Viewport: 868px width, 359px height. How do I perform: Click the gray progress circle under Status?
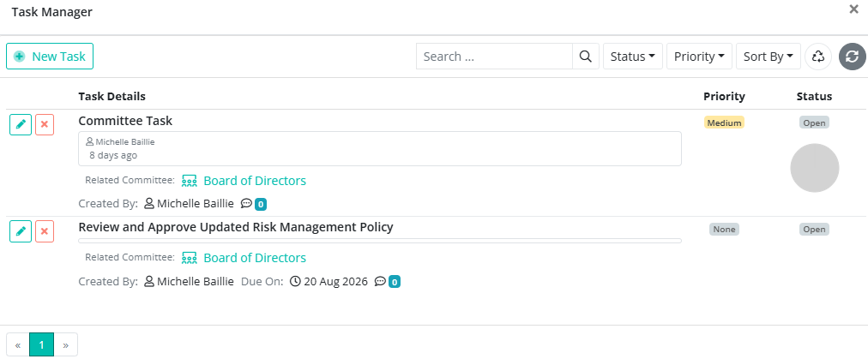tap(814, 168)
